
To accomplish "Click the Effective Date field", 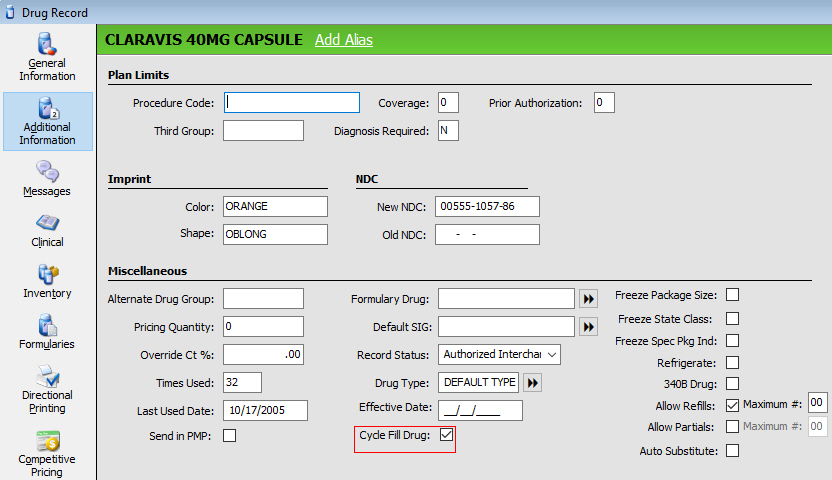I will coord(480,411).
